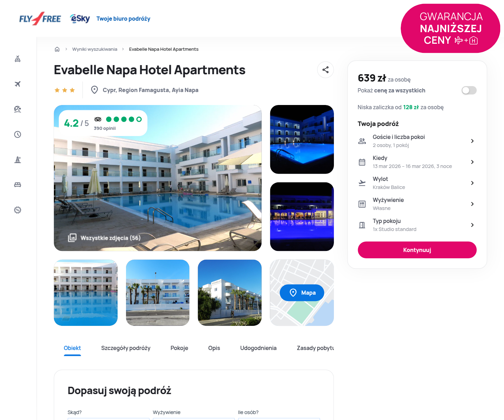Open the beach holiday icon in sidebar

[17, 109]
